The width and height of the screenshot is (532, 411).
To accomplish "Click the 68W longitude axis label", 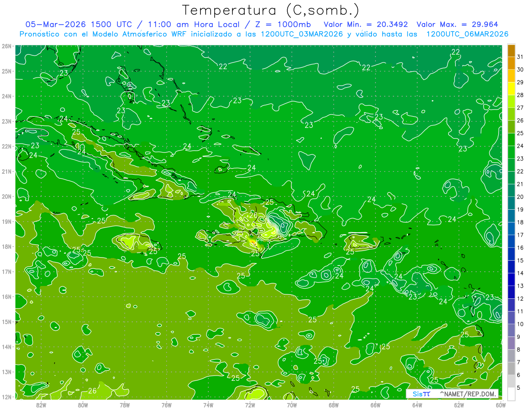I will point(334,405).
